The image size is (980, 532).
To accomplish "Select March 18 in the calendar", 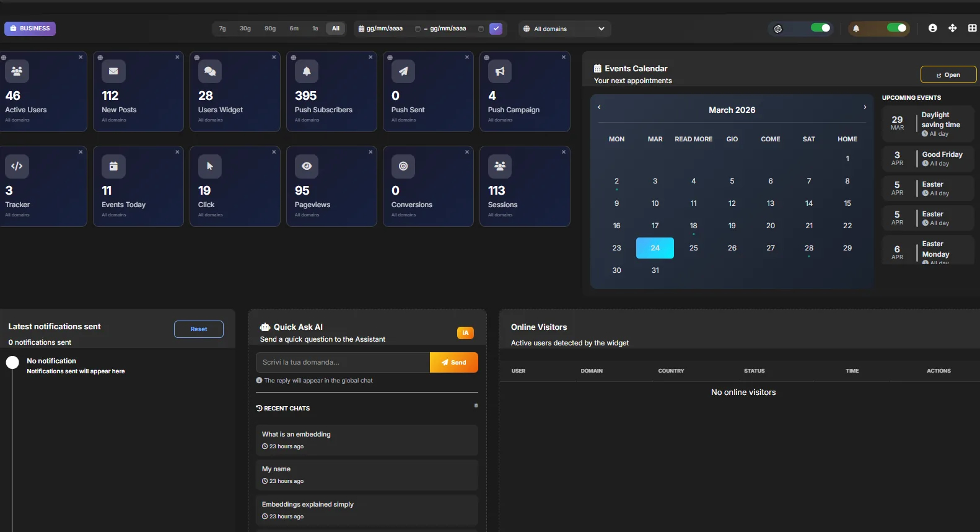I will (693, 226).
